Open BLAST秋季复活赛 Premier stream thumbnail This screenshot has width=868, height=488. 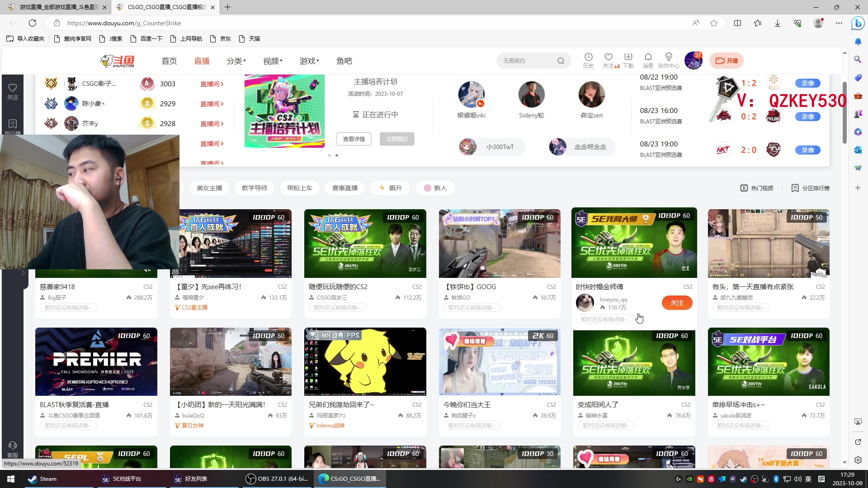[x=96, y=361]
